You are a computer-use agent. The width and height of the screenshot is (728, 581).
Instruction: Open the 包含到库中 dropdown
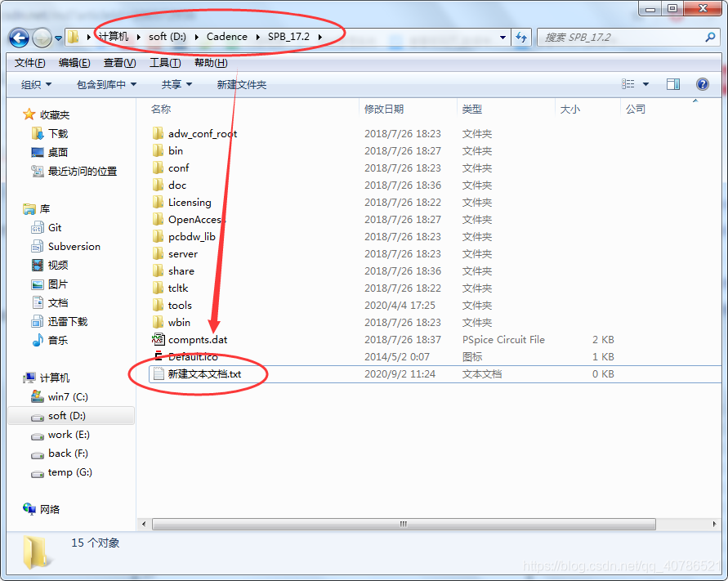[x=106, y=84]
